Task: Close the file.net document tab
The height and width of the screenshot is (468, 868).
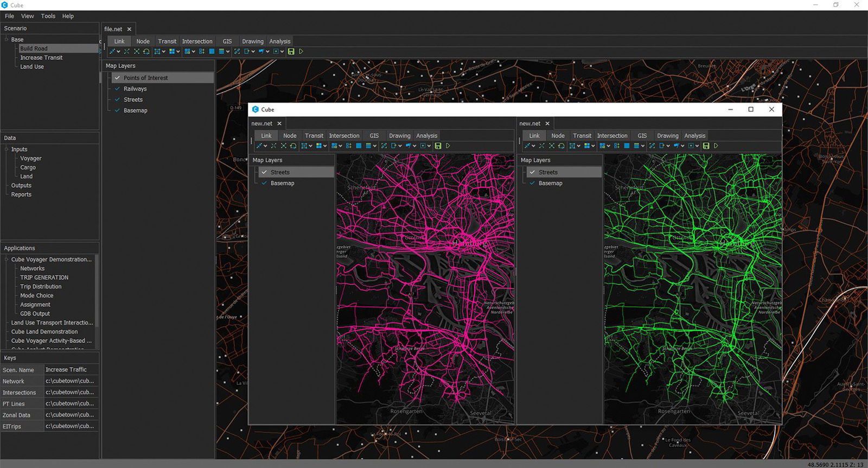Action: 129,29
